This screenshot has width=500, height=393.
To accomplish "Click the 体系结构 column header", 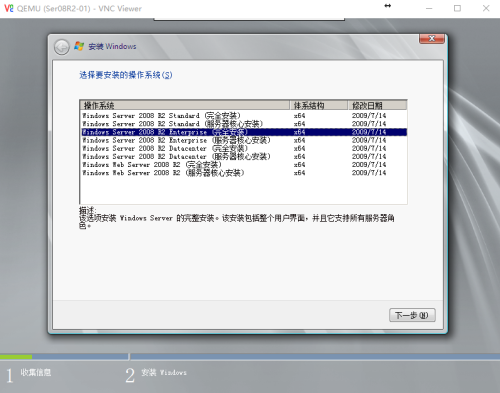I will (318, 105).
